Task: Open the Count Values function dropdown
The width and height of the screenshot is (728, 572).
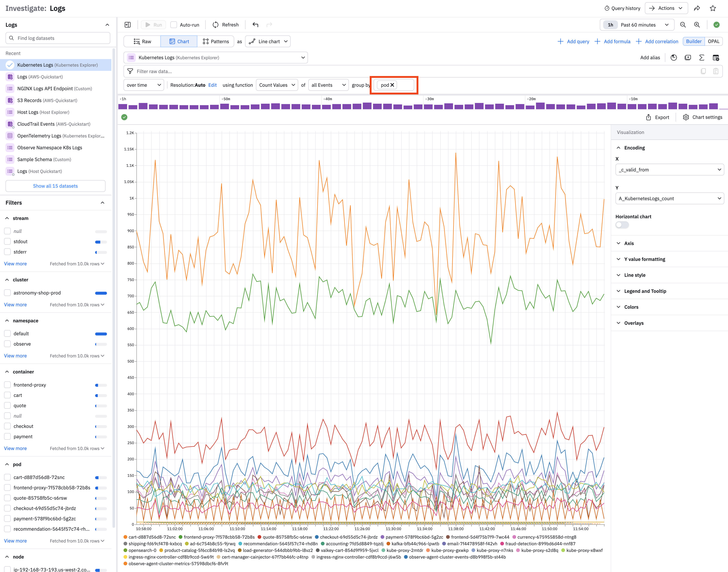Action: coord(276,85)
